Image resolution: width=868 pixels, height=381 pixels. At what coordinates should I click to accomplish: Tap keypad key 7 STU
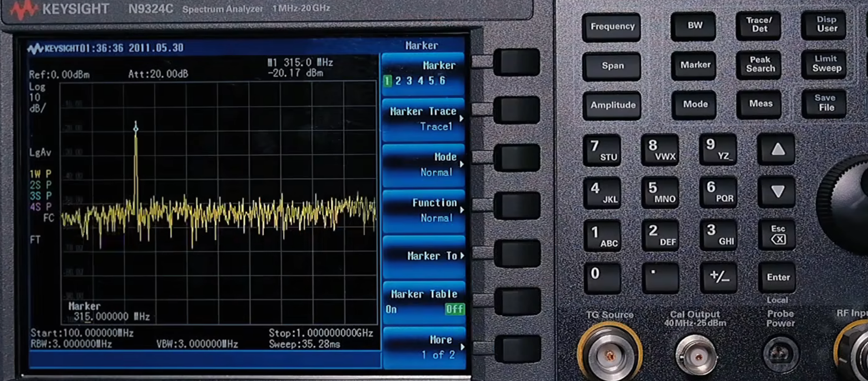602,150
